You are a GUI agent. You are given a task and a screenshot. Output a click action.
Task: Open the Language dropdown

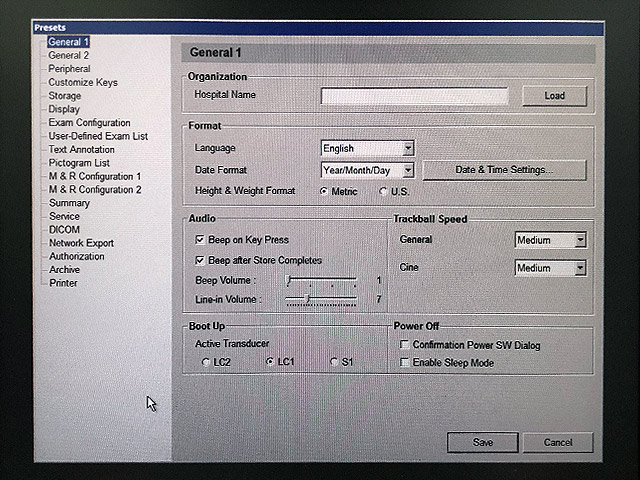367,149
